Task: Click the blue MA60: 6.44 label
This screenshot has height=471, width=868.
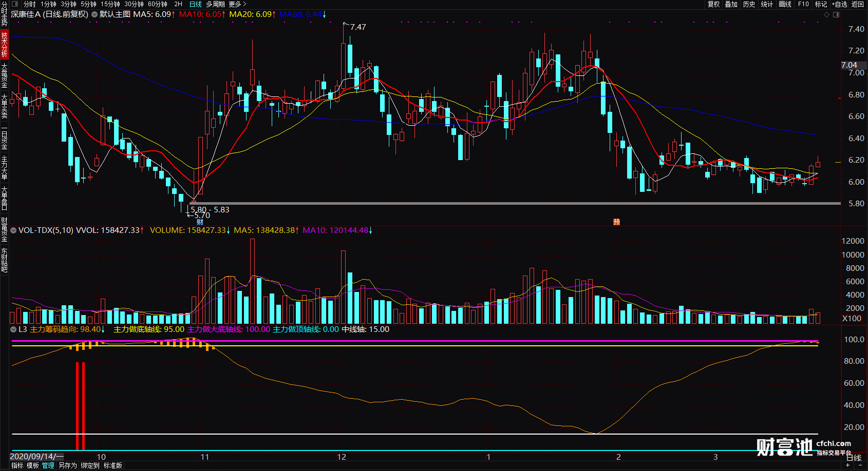Action: (x=303, y=14)
